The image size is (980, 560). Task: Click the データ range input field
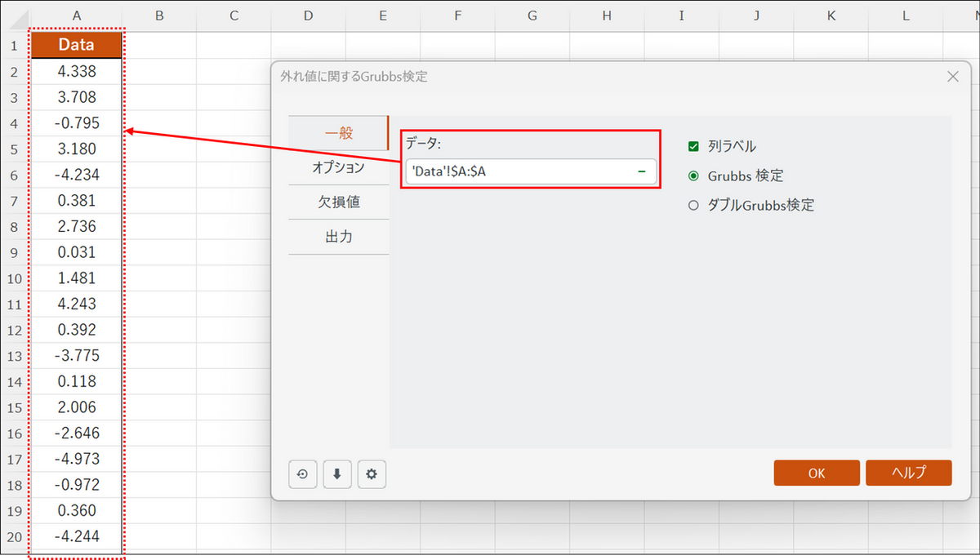(x=531, y=171)
